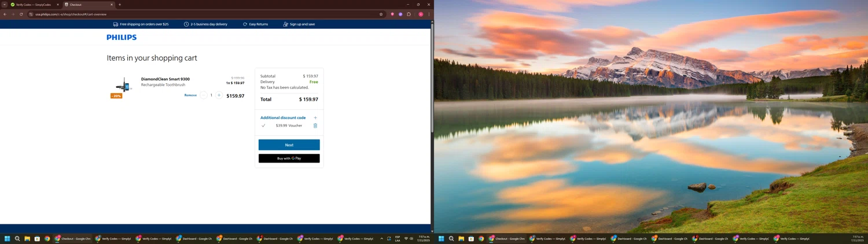
Task: Go forward in browser history
Action: pyautogui.click(x=13, y=14)
